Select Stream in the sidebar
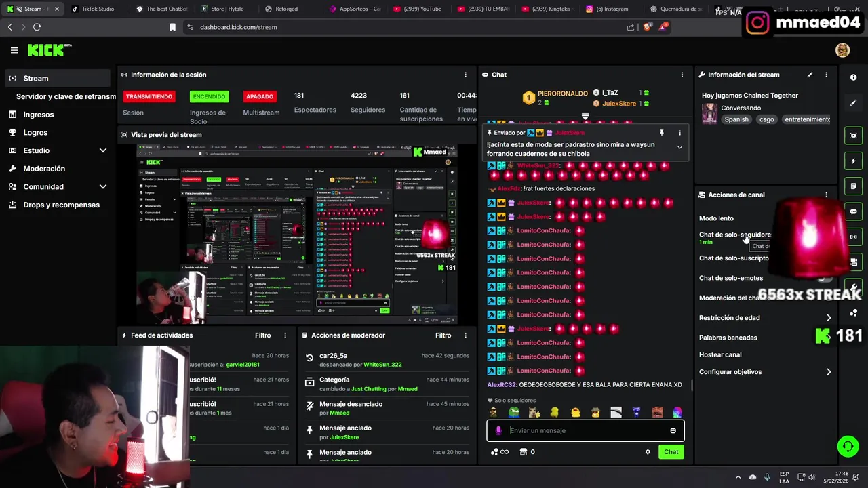The image size is (868, 488). 58,78
